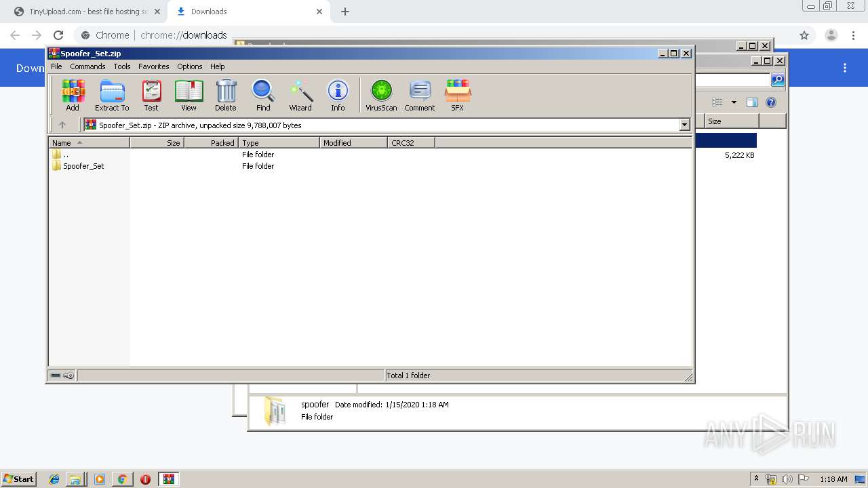Launch Internet Explorer from taskbar

pos(54,479)
